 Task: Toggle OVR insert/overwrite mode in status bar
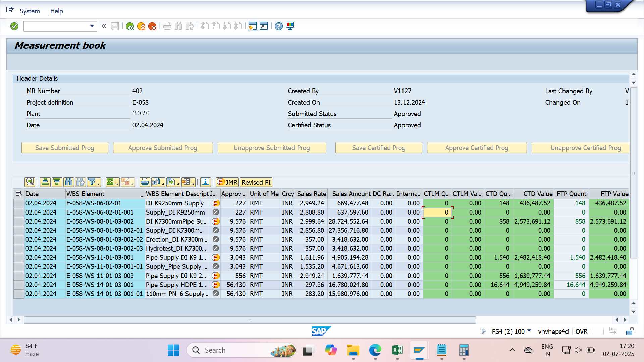click(x=581, y=331)
